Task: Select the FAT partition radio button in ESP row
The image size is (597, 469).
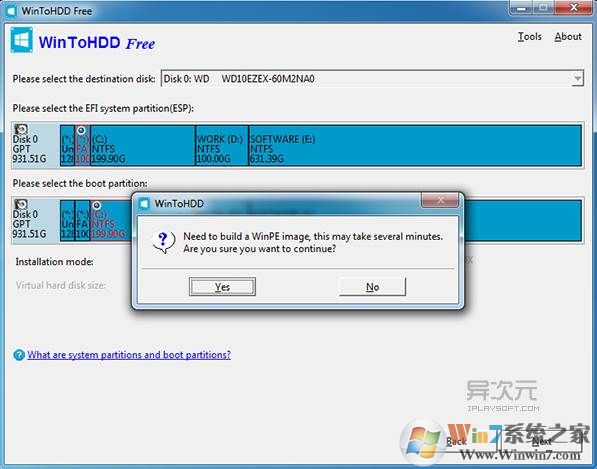Action: pos(81,131)
